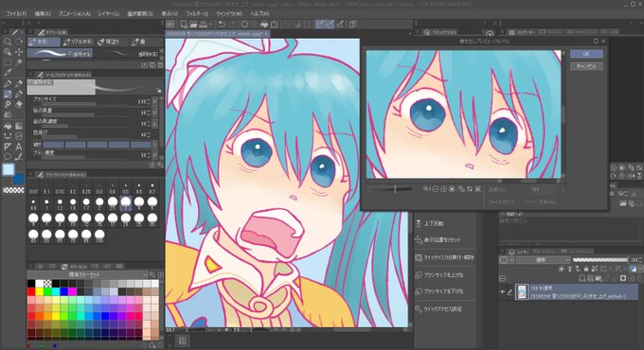
Task: Select the Balloon tool
Action: point(8,157)
